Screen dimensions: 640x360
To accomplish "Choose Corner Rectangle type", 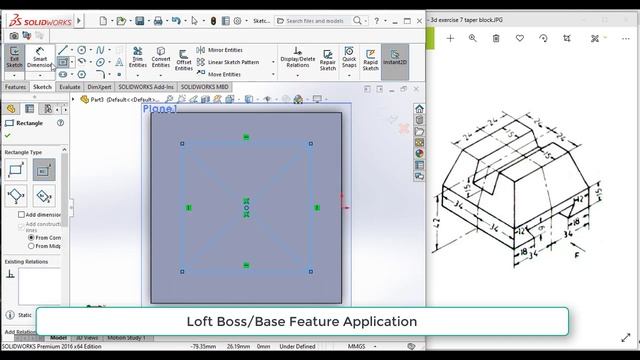I will pos(16,169).
